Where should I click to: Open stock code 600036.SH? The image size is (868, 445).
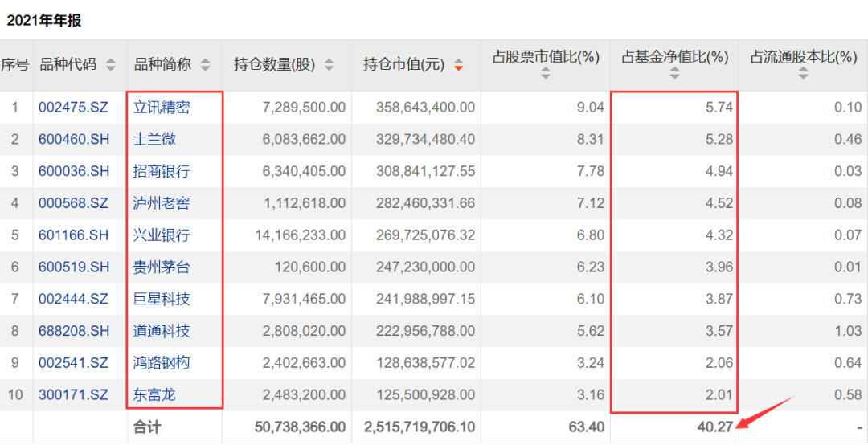[74, 172]
